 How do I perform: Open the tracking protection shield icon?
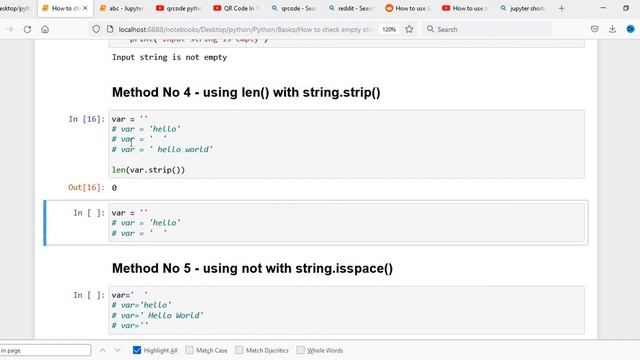(x=96, y=29)
